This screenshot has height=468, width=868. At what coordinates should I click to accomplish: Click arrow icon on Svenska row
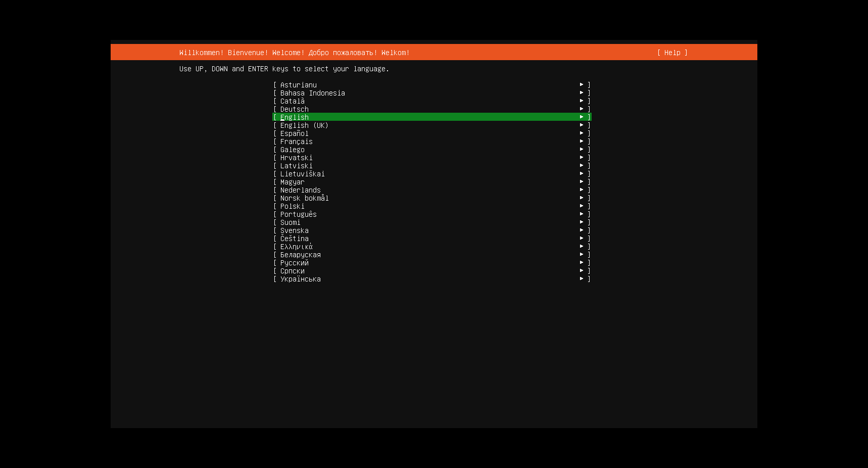point(582,230)
